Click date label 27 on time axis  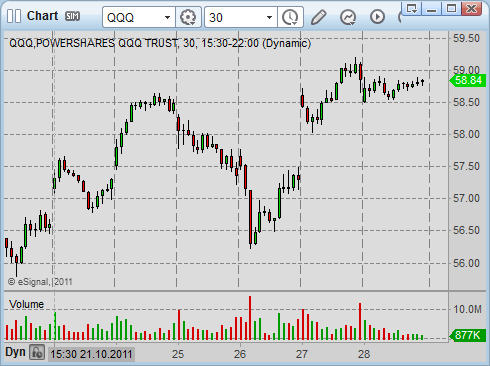click(x=302, y=354)
